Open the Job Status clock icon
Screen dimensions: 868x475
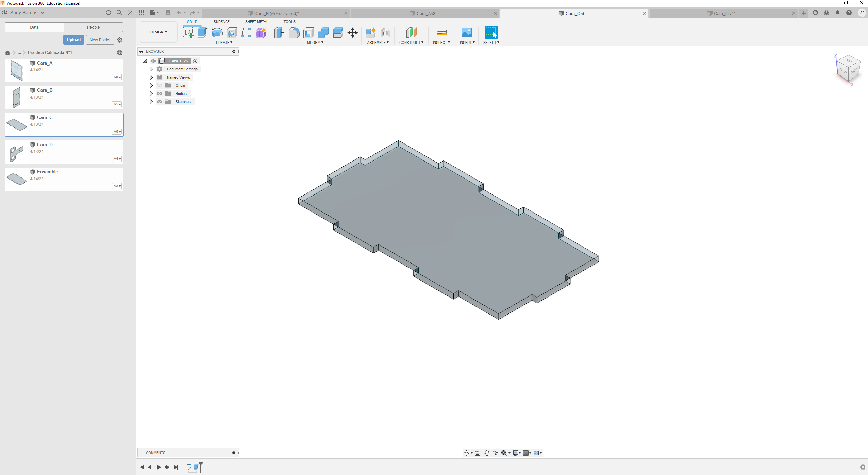(827, 13)
